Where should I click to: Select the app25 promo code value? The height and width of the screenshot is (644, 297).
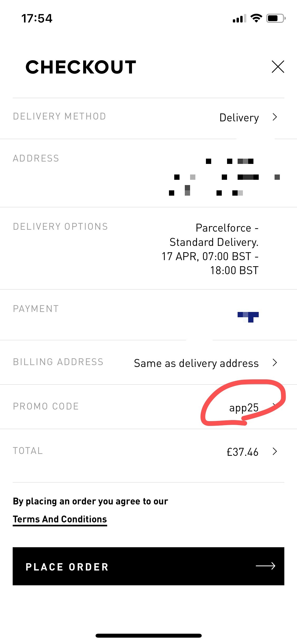click(244, 408)
